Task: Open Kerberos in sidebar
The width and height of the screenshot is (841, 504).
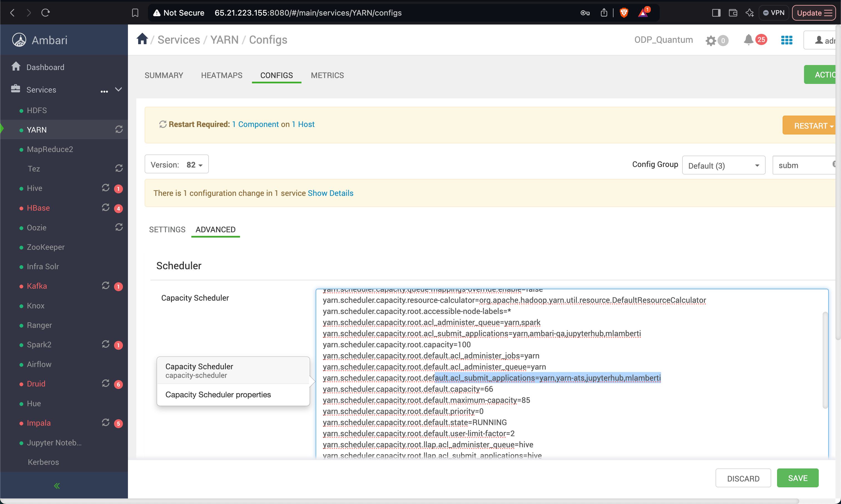Action: click(x=43, y=462)
